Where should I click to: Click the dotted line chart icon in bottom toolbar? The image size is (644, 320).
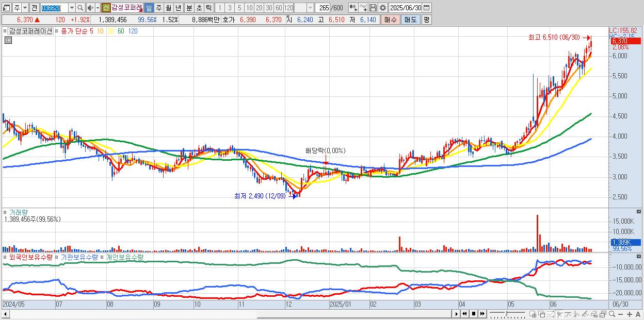pyautogui.click(x=550, y=314)
